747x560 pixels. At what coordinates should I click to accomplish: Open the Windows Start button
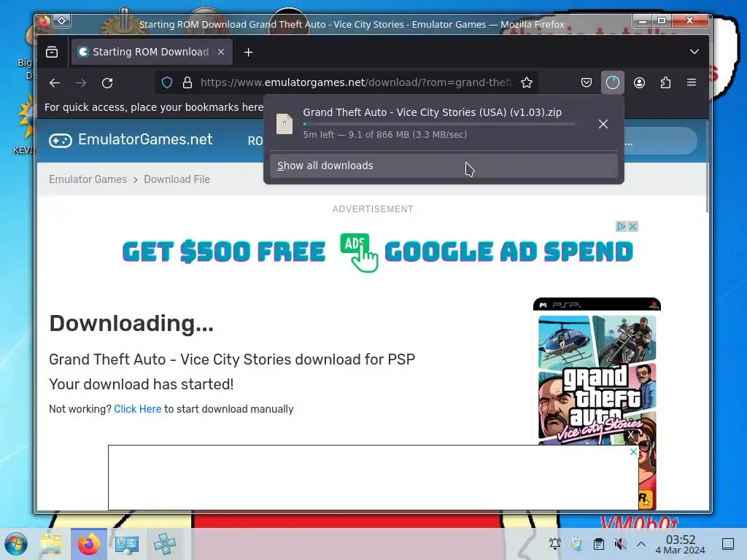tap(16, 544)
